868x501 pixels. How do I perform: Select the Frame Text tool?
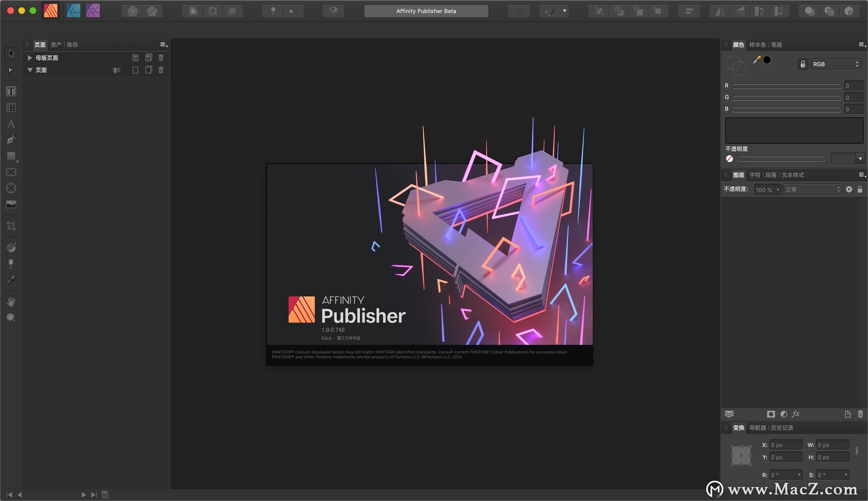click(x=11, y=91)
